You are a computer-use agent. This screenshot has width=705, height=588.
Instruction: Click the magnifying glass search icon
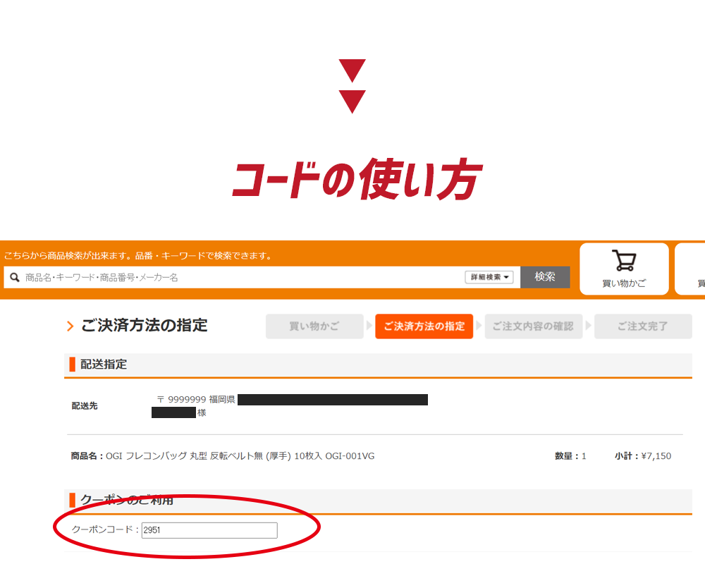pos(15,277)
